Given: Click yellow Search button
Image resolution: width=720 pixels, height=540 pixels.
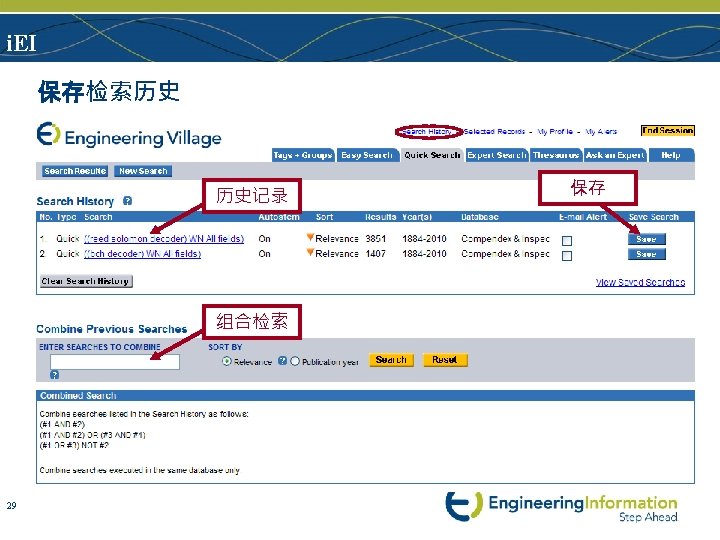Looking at the screenshot, I should click(391, 360).
